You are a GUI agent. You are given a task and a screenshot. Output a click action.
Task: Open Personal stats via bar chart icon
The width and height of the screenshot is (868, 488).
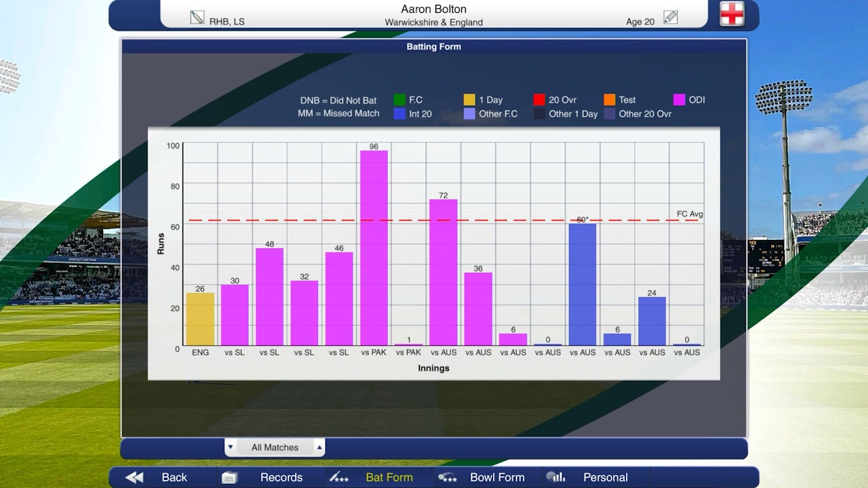tap(557, 477)
